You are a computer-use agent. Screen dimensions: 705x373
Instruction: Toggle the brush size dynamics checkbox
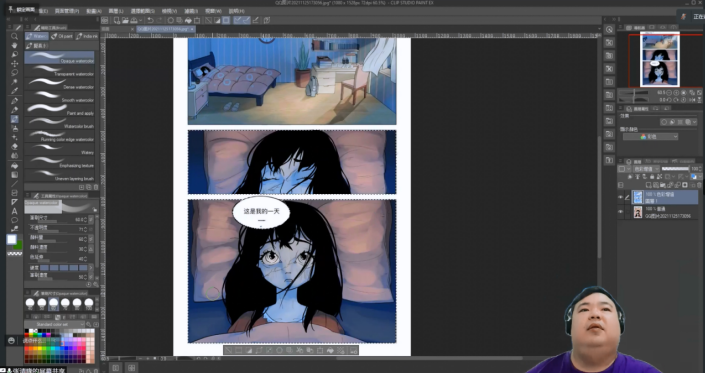91,219
